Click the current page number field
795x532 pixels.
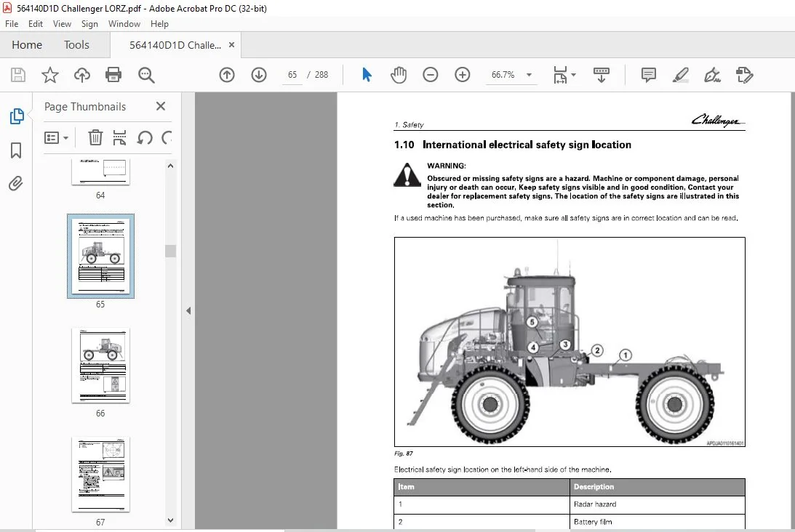click(x=292, y=75)
